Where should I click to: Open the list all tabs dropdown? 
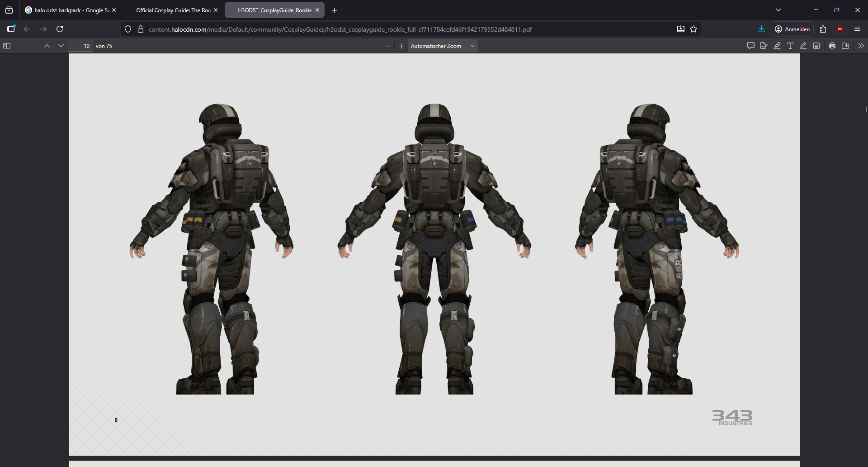pyautogui.click(x=778, y=10)
